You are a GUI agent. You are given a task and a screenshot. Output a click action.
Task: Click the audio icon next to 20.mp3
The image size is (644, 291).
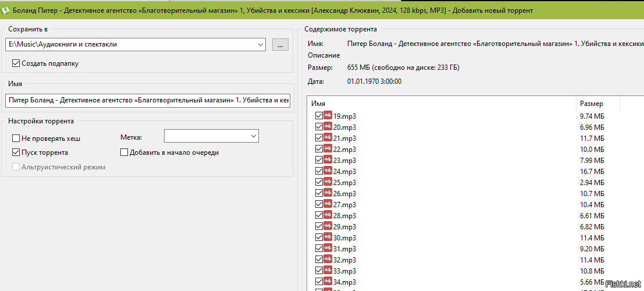[x=328, y=127]
